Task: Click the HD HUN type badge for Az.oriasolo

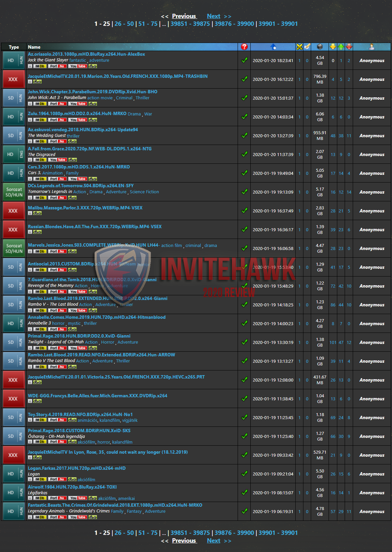Action: (x=14, y=60)
